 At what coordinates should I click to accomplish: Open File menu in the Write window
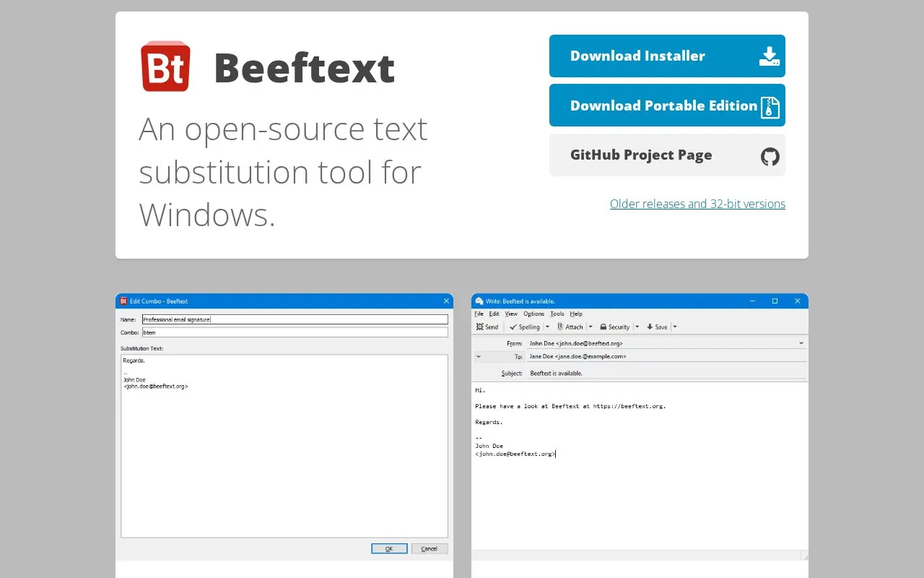click(479, 314)
